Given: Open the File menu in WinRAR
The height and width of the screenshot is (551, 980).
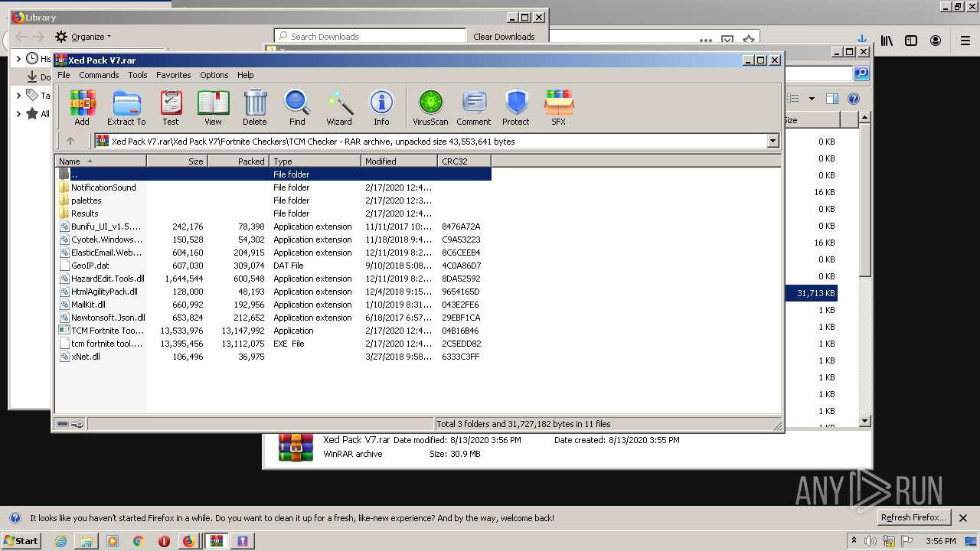Looking at the screenshot, I should [x=64, y=75].
